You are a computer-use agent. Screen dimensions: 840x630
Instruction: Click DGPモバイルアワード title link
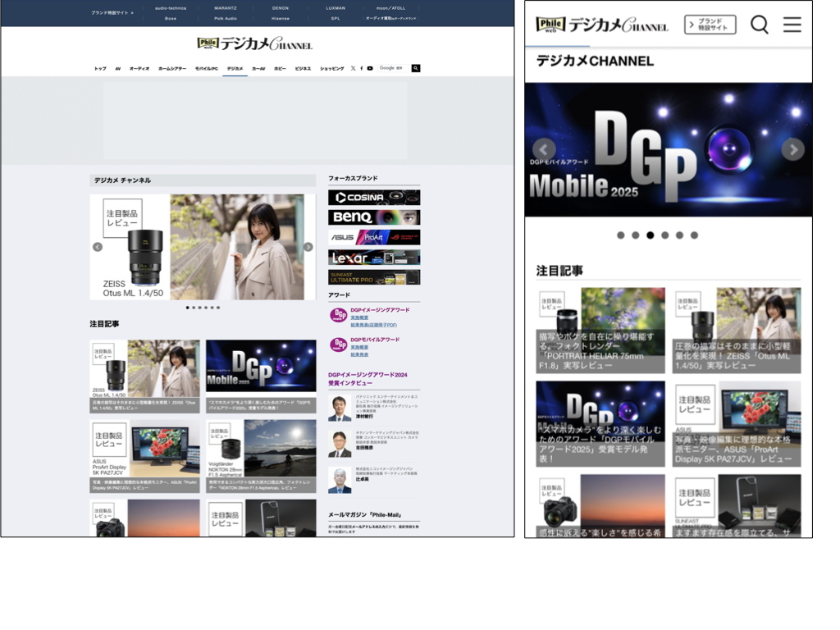point(375,340)
